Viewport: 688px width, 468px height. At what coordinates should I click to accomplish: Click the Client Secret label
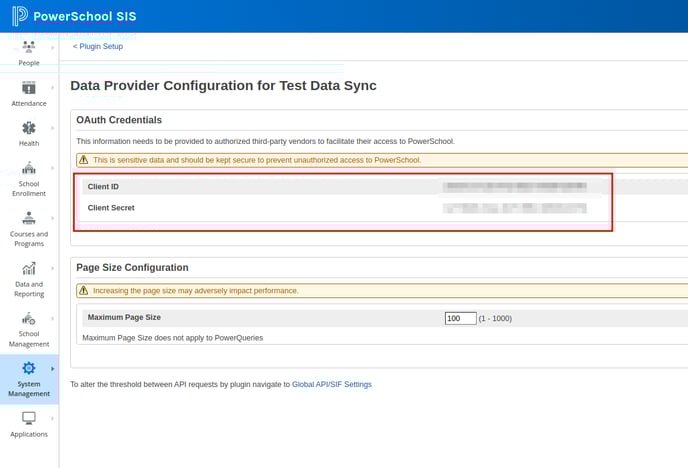click(x=111, y=208)
